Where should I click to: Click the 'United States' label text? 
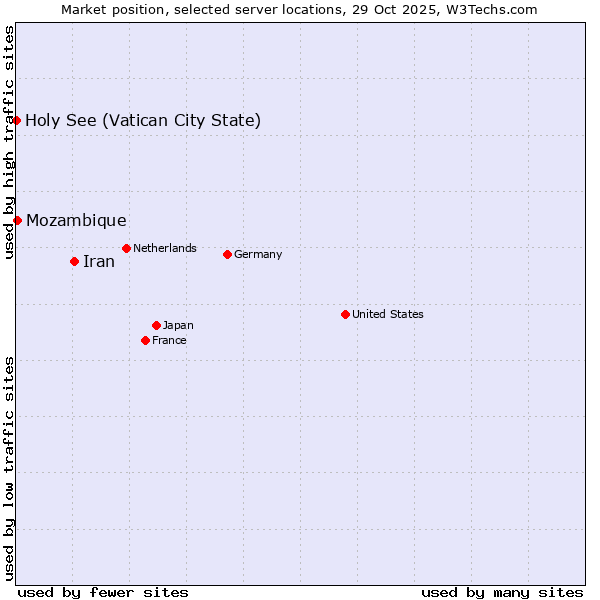point(388,314)
